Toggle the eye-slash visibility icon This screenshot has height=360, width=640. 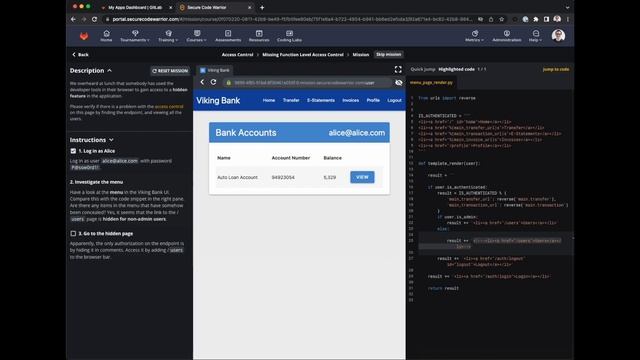pyautogui.click(x=399, y=83)
